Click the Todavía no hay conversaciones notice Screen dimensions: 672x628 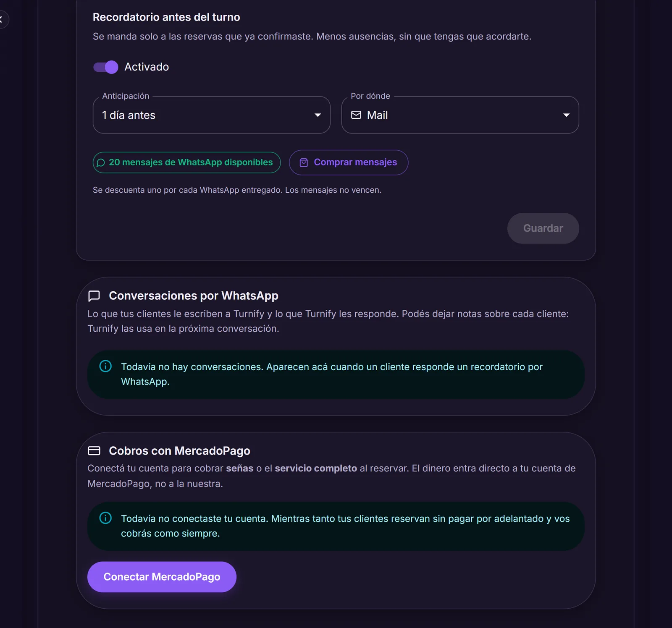(x=336, y=374)
